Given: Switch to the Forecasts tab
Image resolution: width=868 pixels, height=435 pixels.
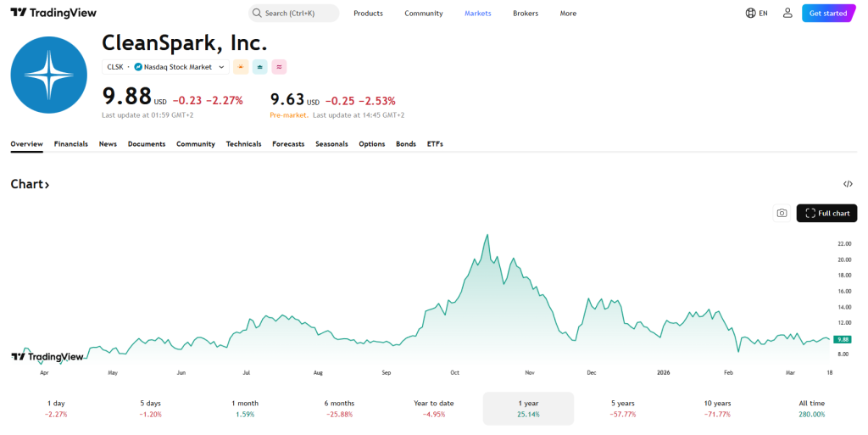Looking at the screenshot, I should coord(288,144).
